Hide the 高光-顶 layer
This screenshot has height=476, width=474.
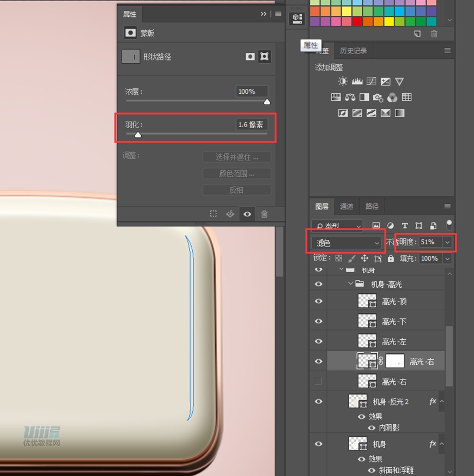coord(319,301)
